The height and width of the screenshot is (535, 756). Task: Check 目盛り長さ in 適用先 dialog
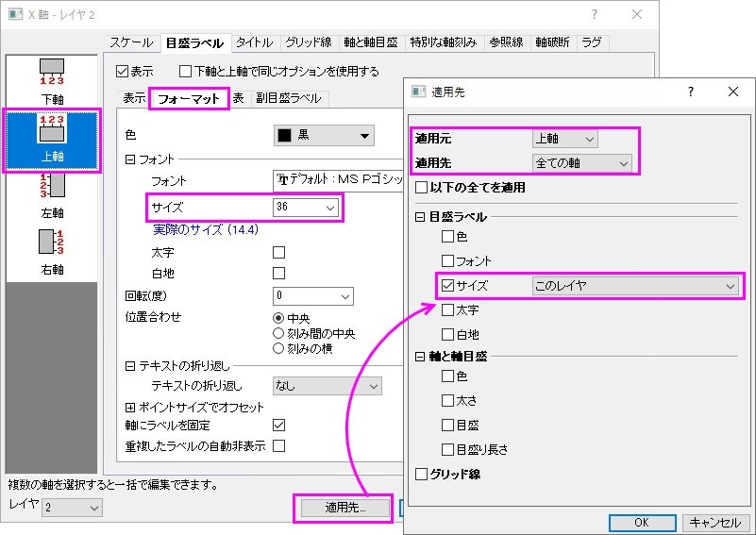447,450
